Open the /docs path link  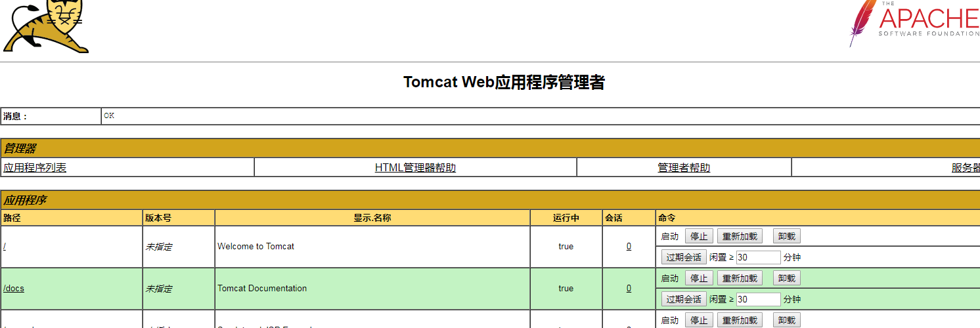pos(14,288)
